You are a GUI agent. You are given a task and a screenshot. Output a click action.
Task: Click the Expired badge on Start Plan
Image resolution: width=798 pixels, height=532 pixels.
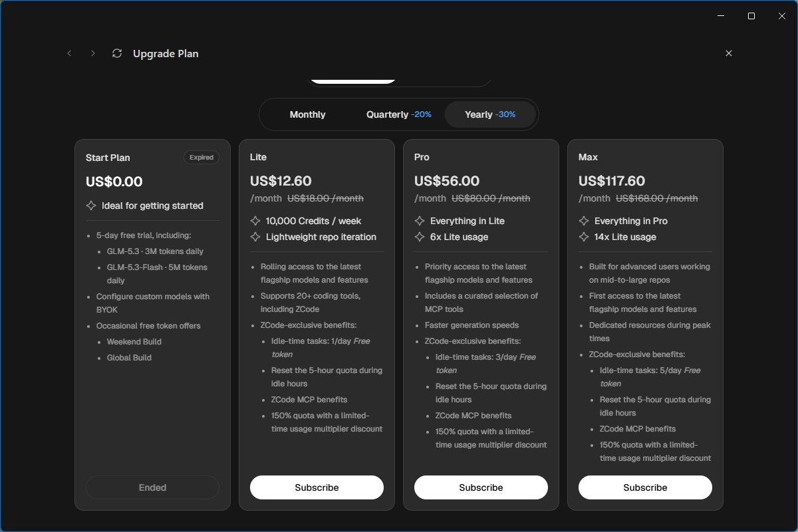click(x=201, y=158)
